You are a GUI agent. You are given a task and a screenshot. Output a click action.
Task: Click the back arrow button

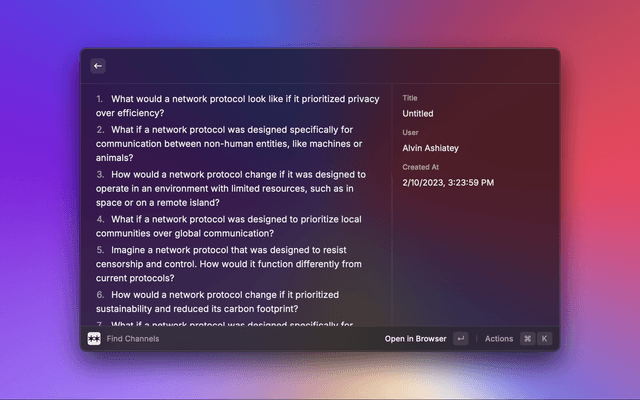click(98, 66)
